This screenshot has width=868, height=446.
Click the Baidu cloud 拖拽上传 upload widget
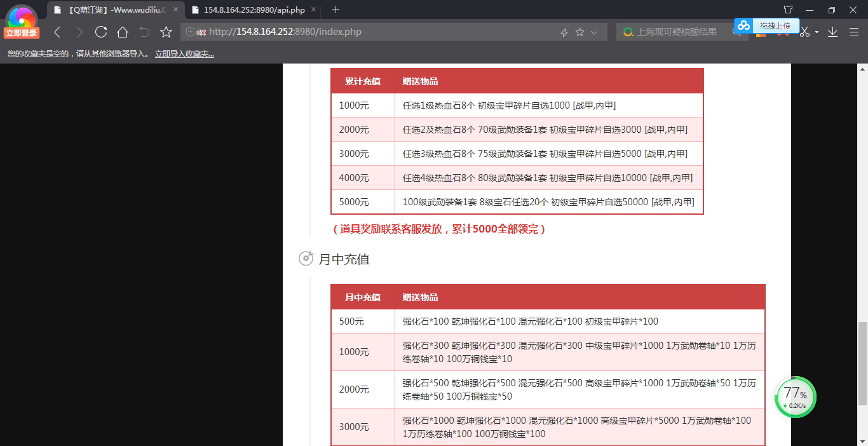(x=767, y=25)
